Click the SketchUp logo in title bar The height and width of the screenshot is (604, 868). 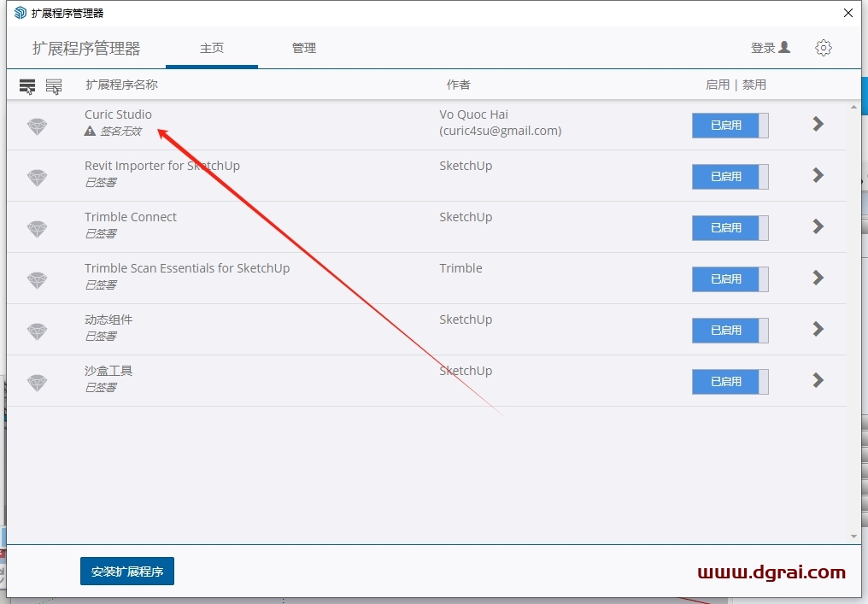(x=20, y=12)
